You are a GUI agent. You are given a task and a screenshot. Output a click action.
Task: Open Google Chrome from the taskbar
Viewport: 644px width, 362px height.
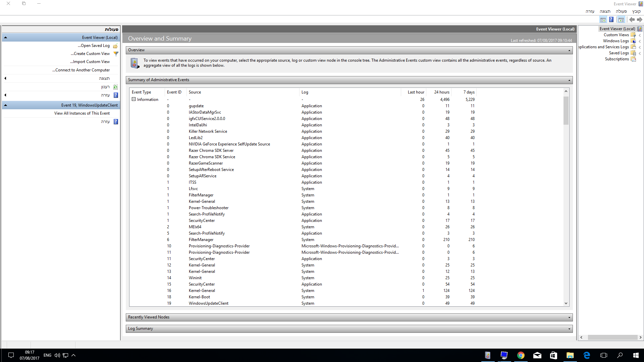[521, 355]
